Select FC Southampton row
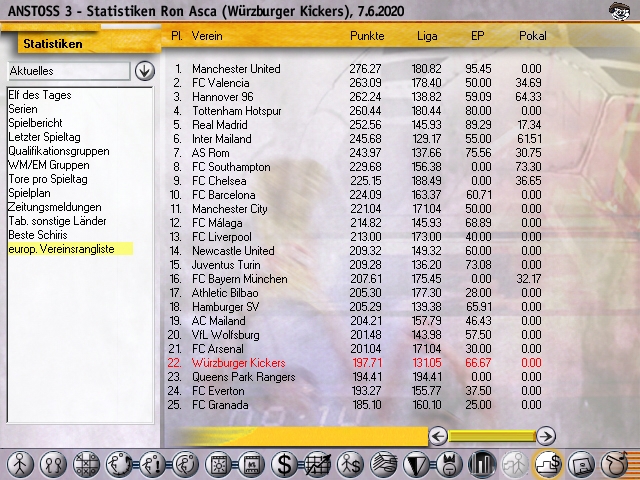 pyautogui.click(x=355, y=167)
